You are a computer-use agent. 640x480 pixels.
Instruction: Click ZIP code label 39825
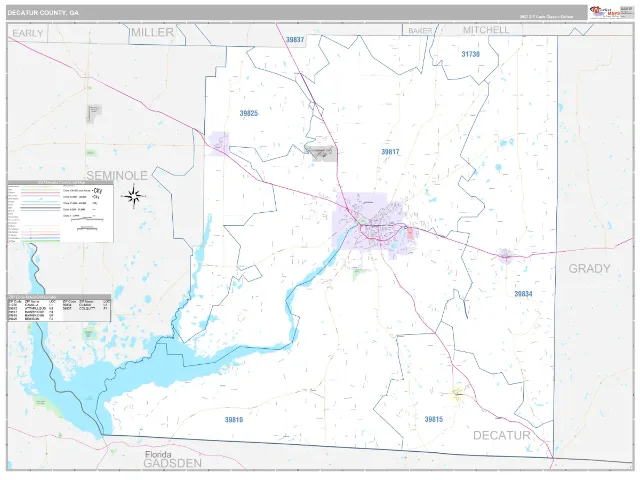(x=249, y=113)
